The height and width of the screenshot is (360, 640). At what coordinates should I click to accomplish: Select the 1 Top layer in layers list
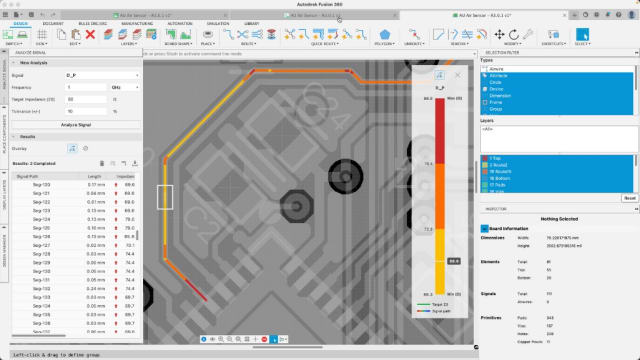[x=557, y=158]
